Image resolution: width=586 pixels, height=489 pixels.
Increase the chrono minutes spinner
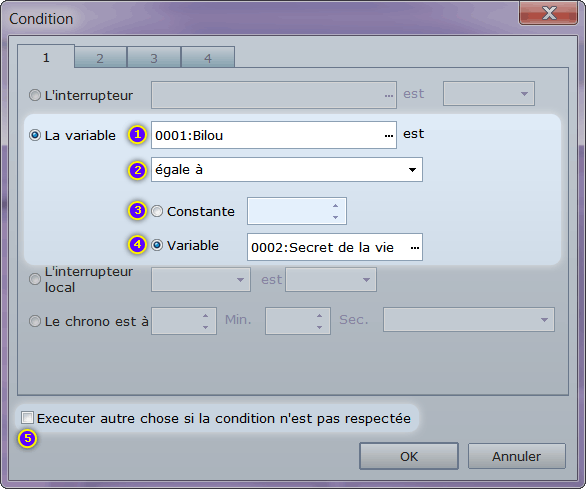(205, 316)
